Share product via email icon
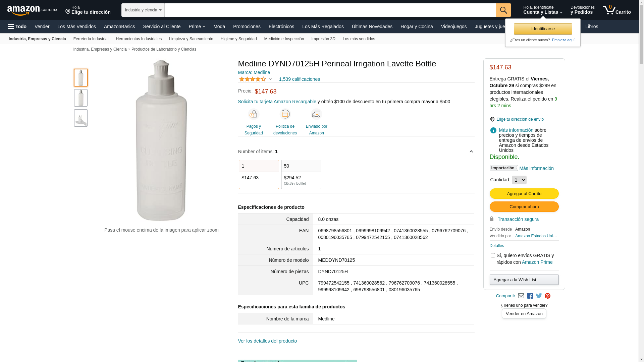The image size is (644, 362). 521,296
